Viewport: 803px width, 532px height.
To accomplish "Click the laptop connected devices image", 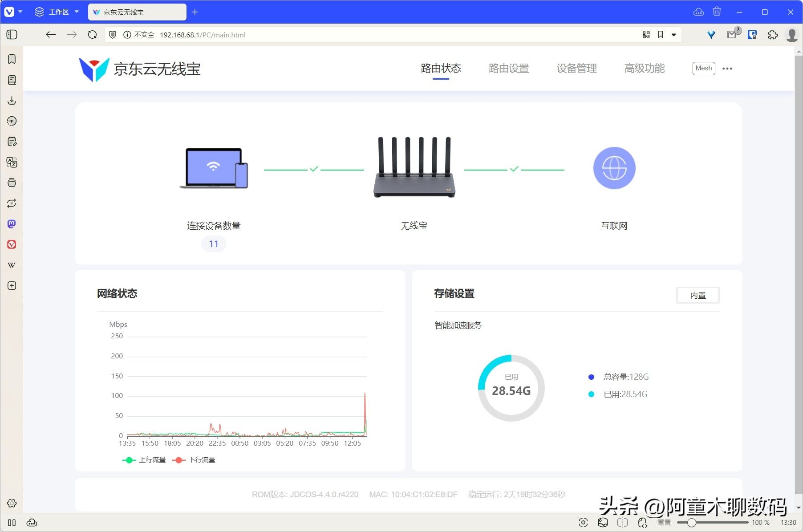I will click(214, 168).
